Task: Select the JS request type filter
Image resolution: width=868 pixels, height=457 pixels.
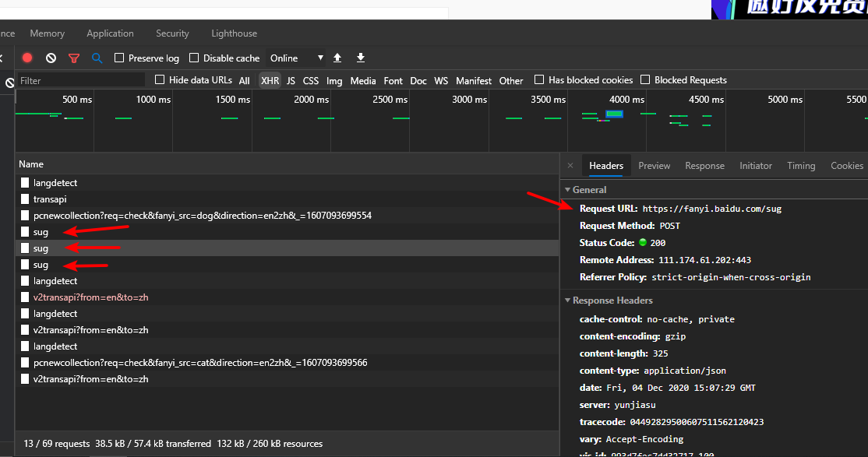Action: coord(291,81)
